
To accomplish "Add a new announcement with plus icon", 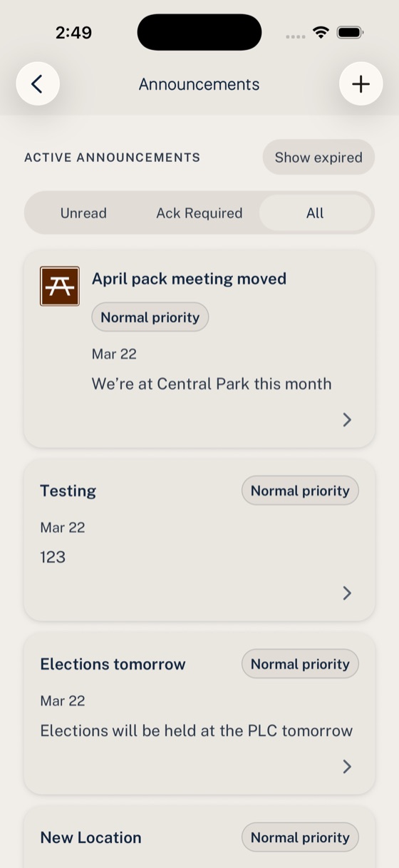I will point(361,84).
